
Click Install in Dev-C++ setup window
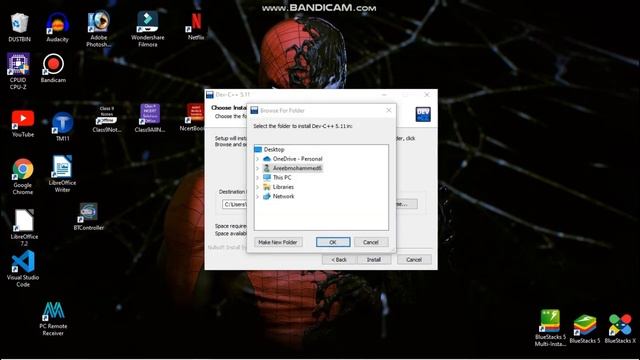[x=374, y=260]
